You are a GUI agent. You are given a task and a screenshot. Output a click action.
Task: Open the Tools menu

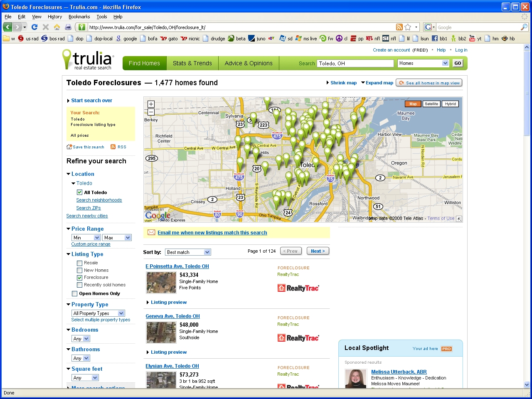pyautogui.click(x=102, y=17)
